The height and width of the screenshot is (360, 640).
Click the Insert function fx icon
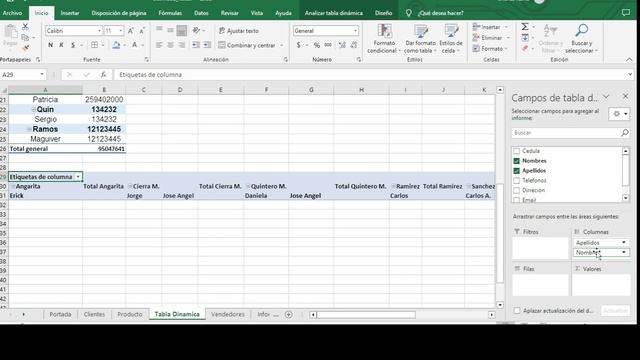coord(103,75)
